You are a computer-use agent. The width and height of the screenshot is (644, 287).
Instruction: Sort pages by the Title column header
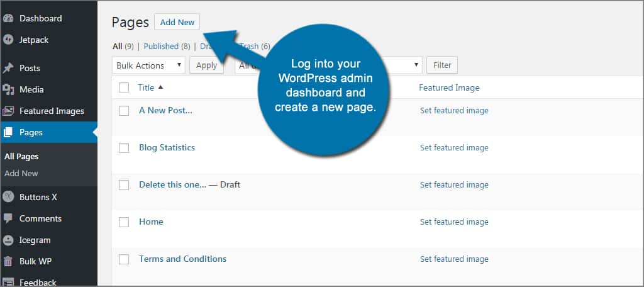coord(146,87)
